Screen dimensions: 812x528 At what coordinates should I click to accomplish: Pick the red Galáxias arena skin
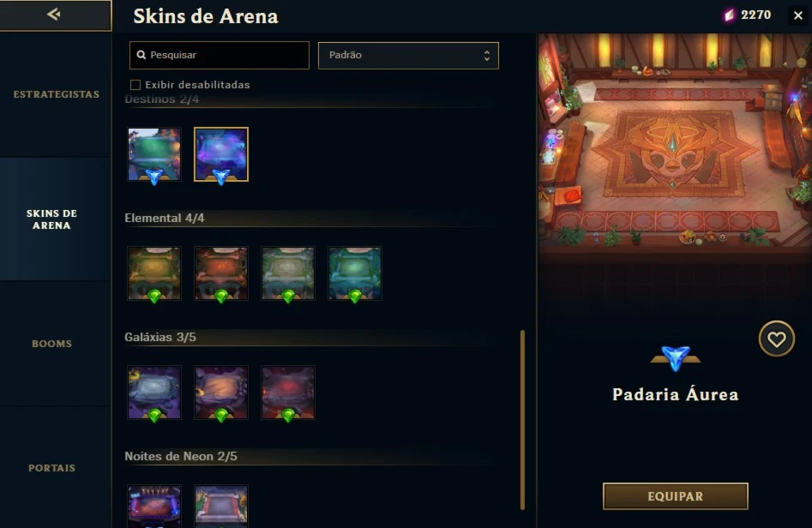point(288,393)
